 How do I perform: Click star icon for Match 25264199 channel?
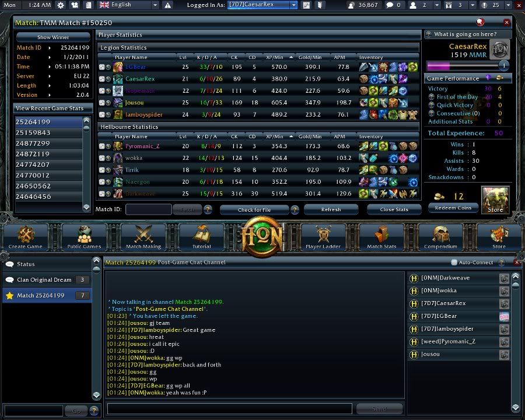pos(10,295)
